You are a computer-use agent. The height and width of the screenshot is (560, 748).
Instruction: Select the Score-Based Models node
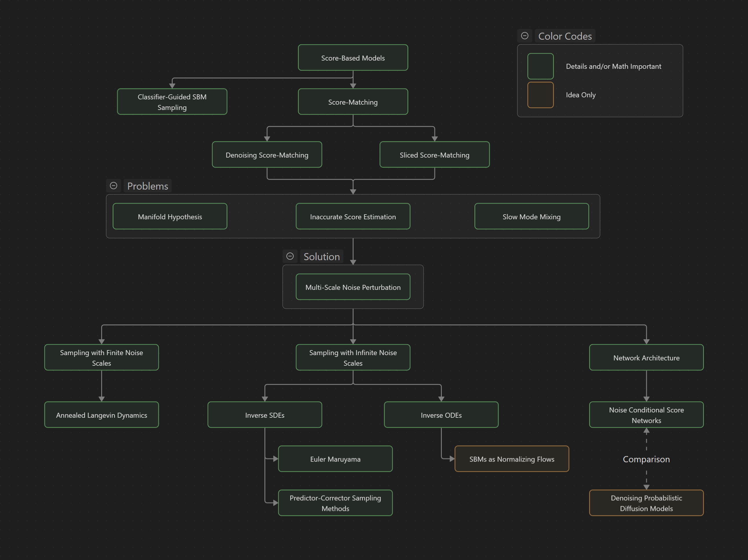353,58
